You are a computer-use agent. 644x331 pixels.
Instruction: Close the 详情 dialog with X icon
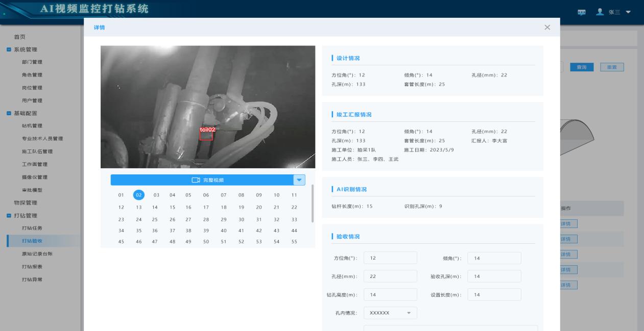pyautogui.click(x=547, y=28)
